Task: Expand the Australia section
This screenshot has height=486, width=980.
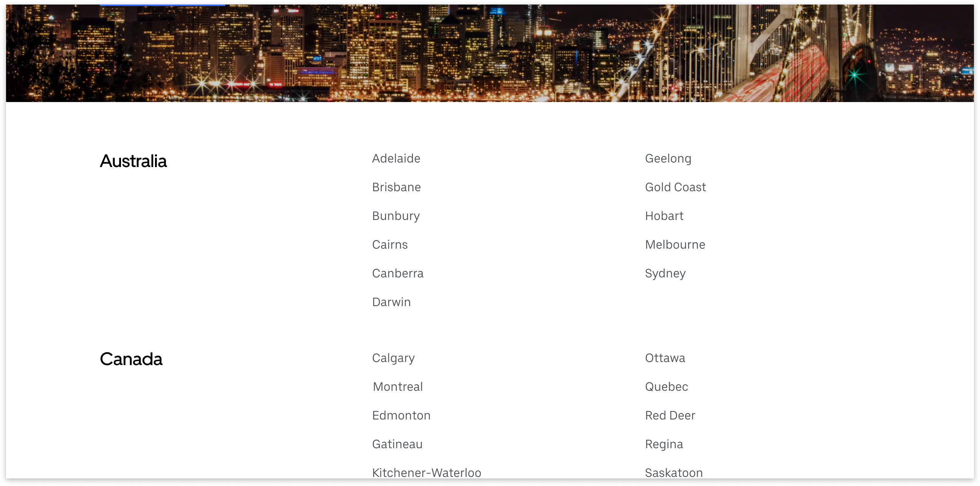Action: tap(133, 161)
